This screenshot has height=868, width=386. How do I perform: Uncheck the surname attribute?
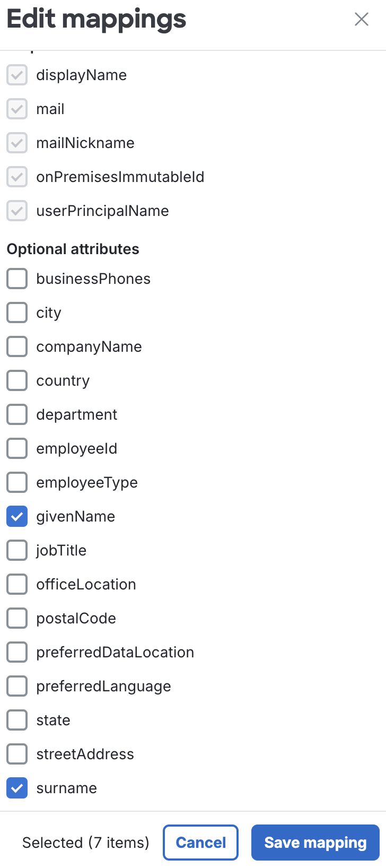coord(17,788)
